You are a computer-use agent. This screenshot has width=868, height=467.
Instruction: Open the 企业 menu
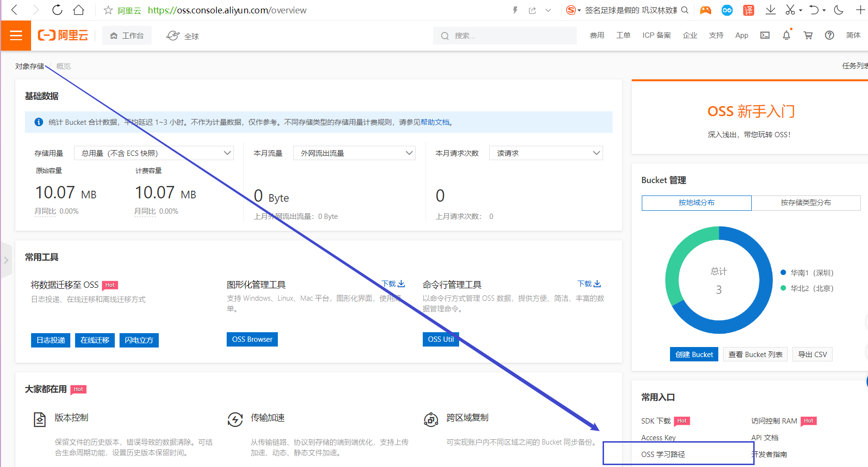690,35
